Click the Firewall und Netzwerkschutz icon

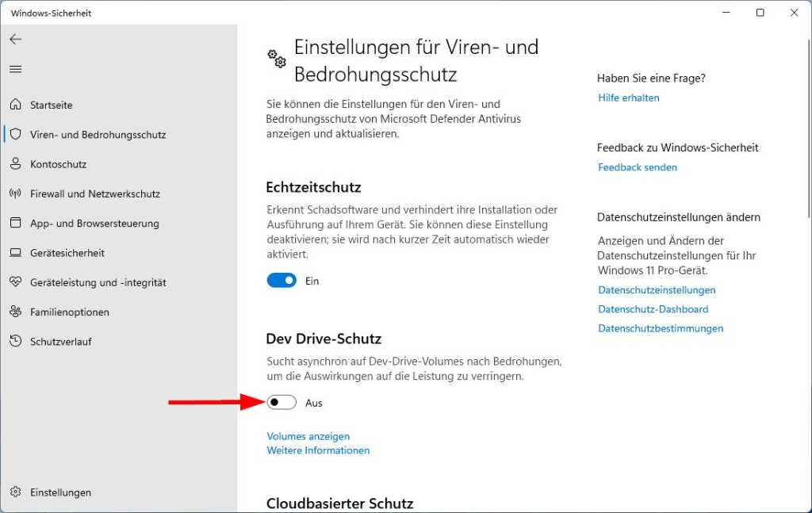click(x=17, y=193)
